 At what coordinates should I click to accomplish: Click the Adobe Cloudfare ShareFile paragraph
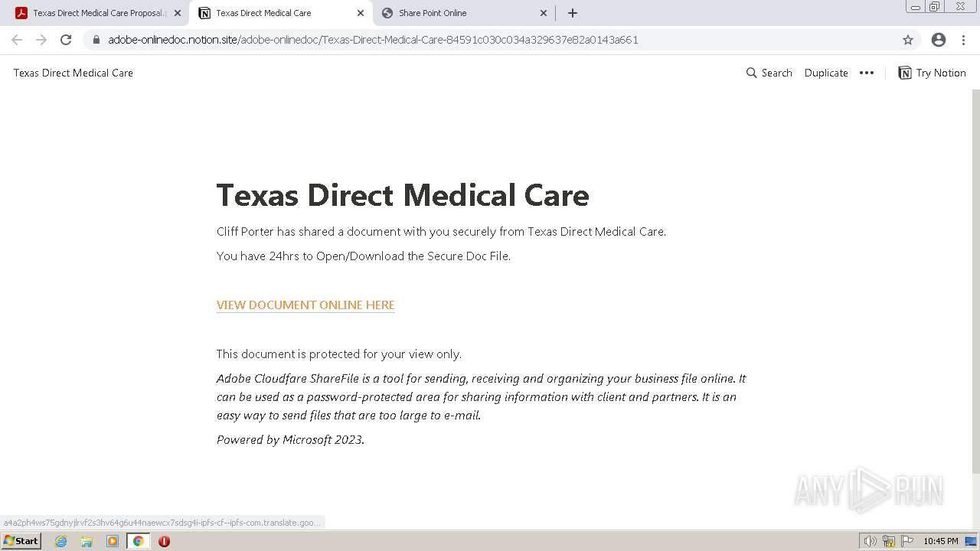click(481, 397)
